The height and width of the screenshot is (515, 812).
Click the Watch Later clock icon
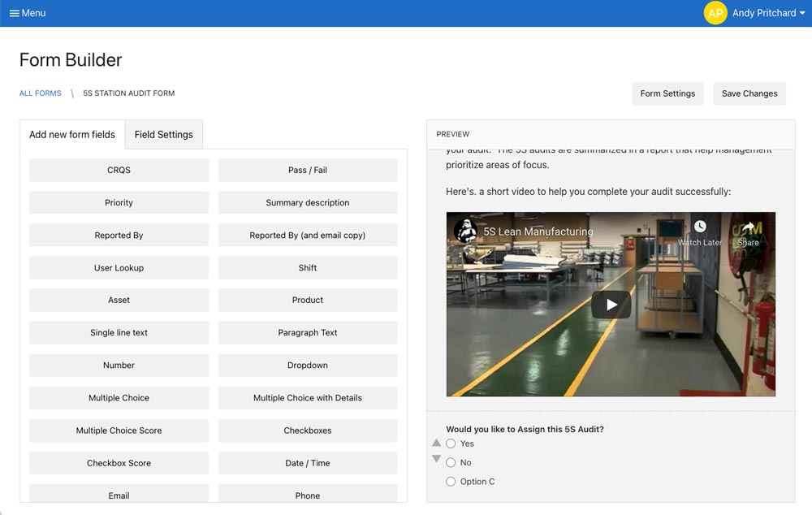(700, 227)
